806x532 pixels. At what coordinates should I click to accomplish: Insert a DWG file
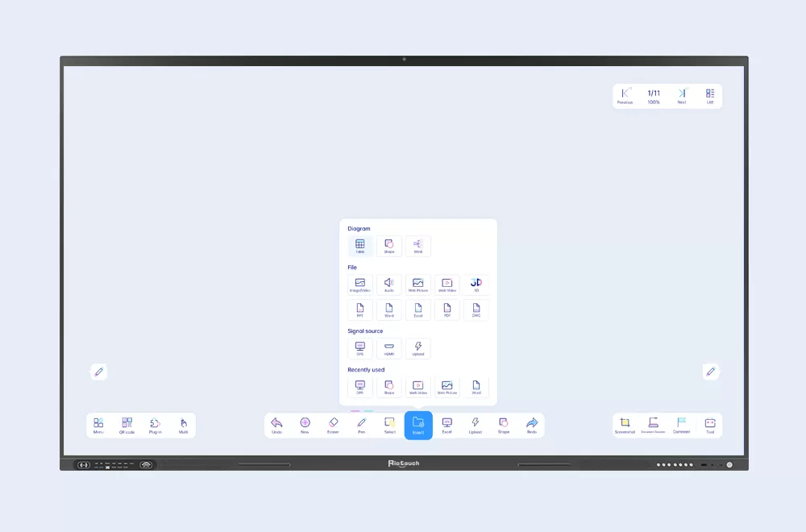(476, 310)
